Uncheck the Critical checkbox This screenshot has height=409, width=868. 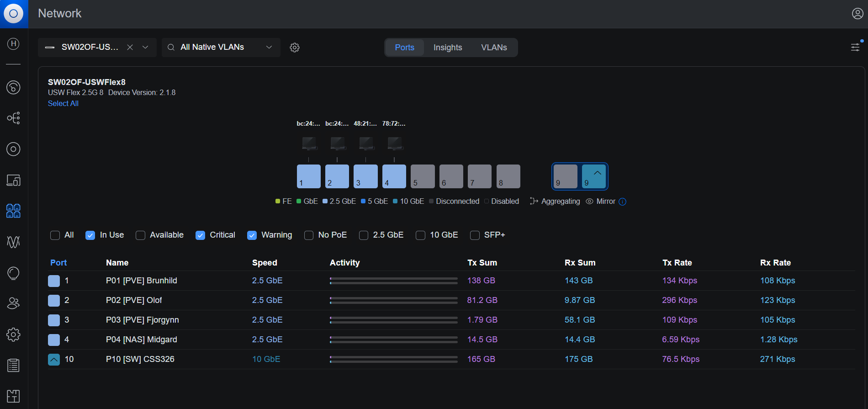200,235
